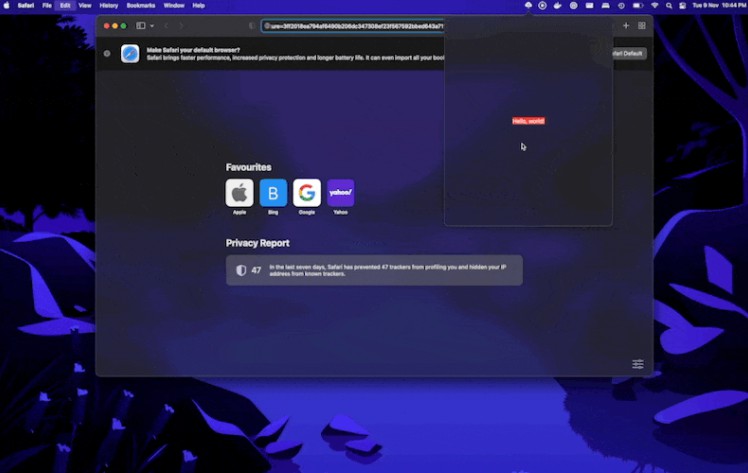Open the Yahoo favourite shortcut
748x473 pixels.
click(340, 193)
